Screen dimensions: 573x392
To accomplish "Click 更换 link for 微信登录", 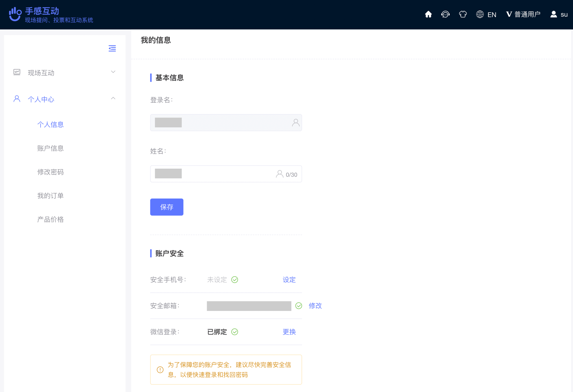I will [289, 332].
